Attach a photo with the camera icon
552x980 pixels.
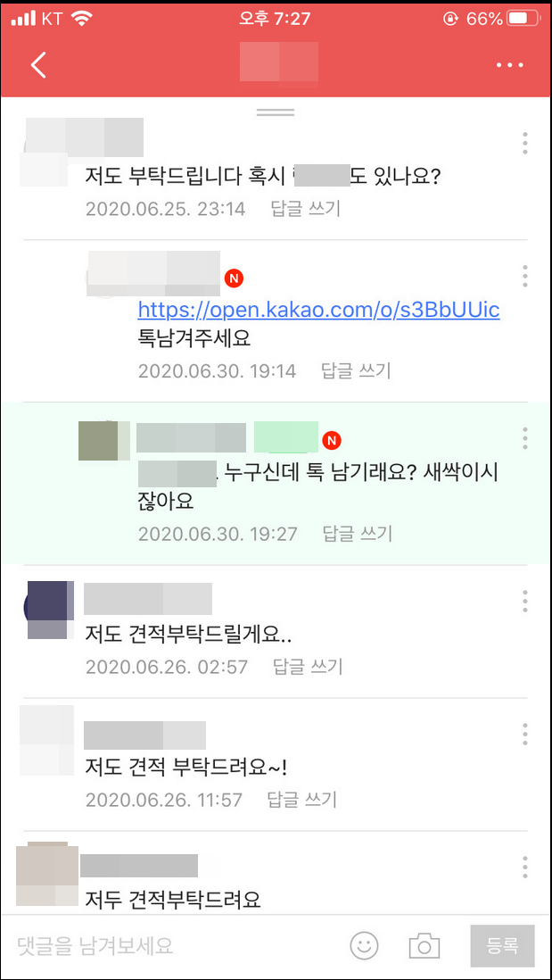424,945
